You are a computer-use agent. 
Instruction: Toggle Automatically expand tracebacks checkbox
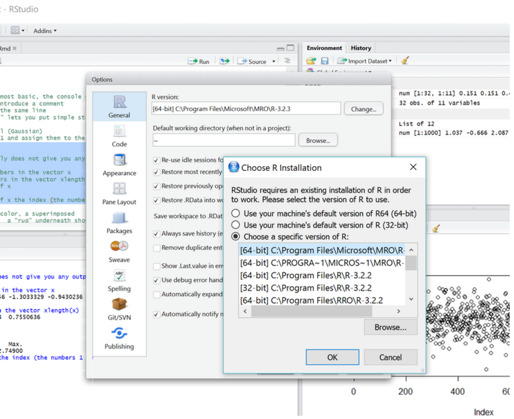pos(156,295)
